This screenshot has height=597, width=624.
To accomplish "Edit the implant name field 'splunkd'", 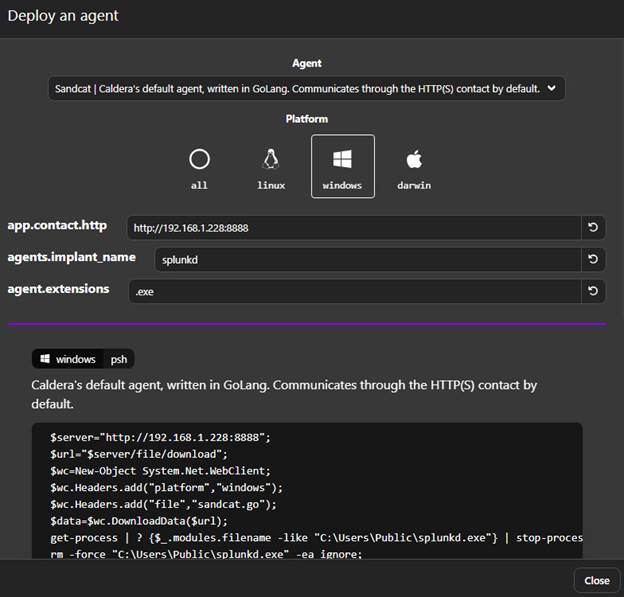I will click(368, 259).
